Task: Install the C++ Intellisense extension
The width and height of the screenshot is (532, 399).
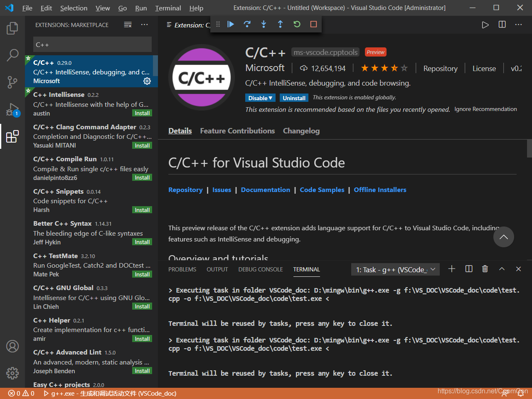Action: 142,113
